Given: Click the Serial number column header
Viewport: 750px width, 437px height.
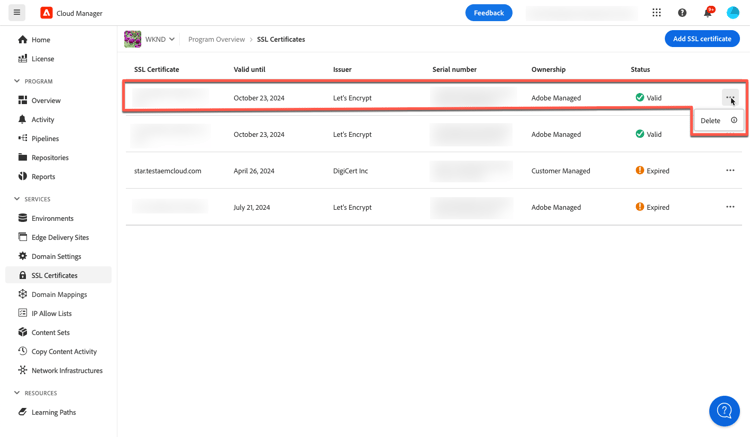Looking at the screenshot, I should (x=454, y=69).
